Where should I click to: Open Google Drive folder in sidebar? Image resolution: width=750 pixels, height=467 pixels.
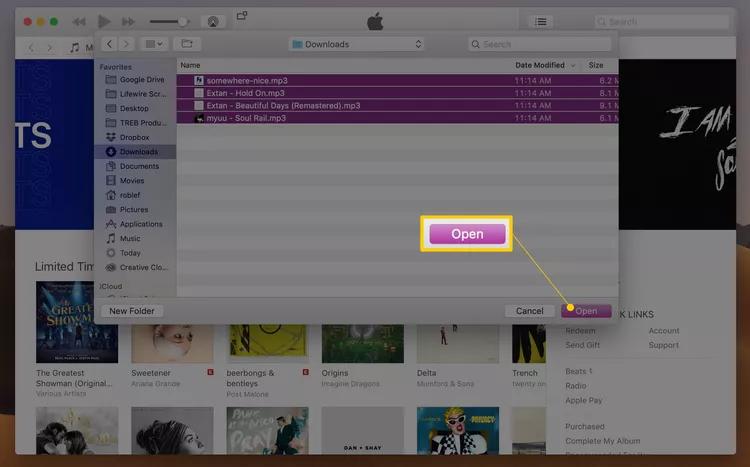141,80
